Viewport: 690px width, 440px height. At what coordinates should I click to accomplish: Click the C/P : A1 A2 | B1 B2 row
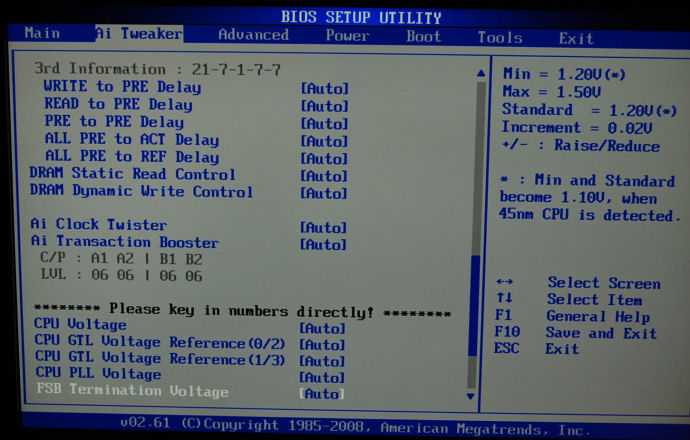pos(121,258)
